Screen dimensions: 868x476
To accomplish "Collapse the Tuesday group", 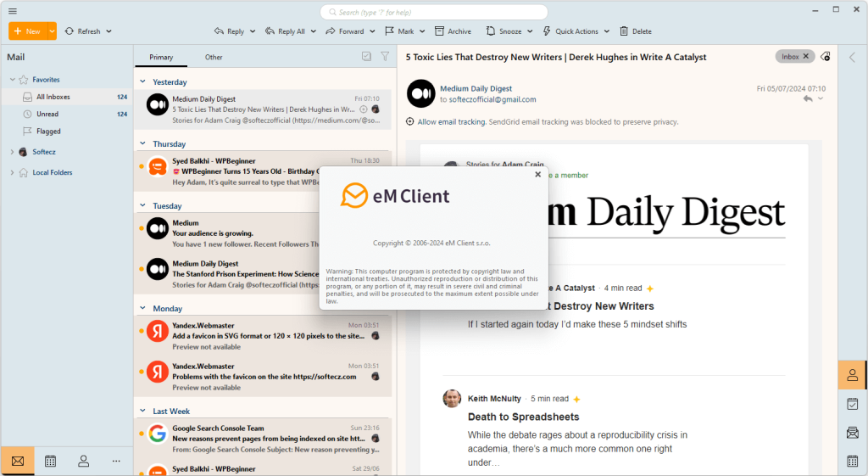I will pos(142,205).
